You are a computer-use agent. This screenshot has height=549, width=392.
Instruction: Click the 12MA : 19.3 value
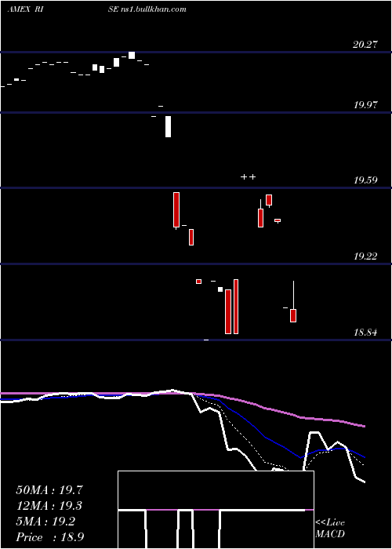pyautogui.click(x=49, y=506)
